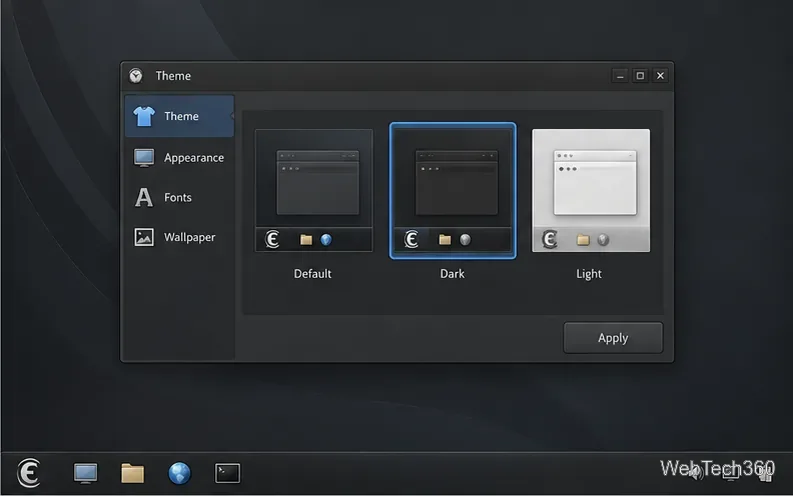
Task: Open the Fonts section
Action: pos(180,197)
